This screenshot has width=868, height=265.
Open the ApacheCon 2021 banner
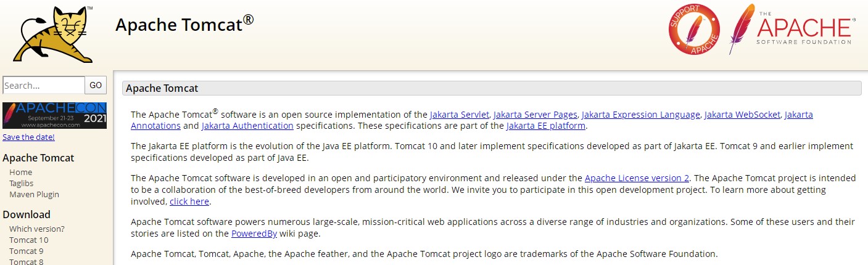(54, 115)
